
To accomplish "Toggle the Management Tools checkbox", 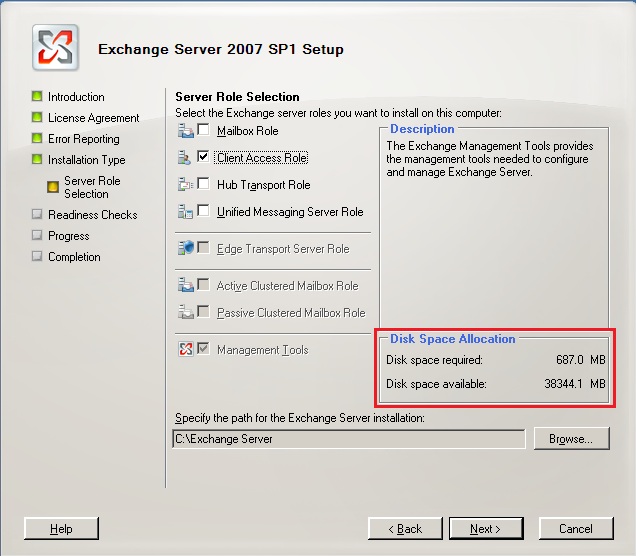I will tap(203, 348).
